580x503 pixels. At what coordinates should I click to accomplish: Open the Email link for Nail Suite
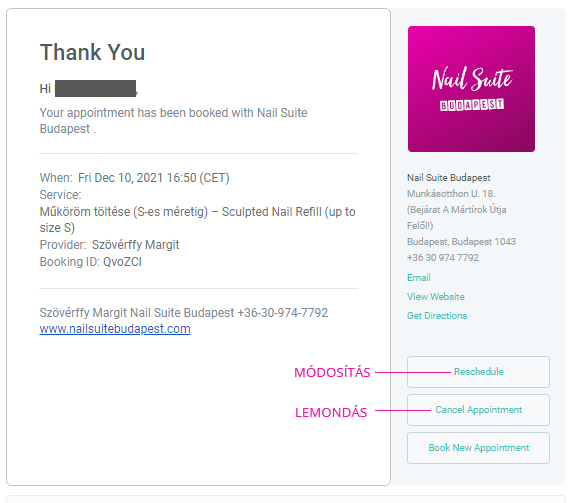coord(419,277)
